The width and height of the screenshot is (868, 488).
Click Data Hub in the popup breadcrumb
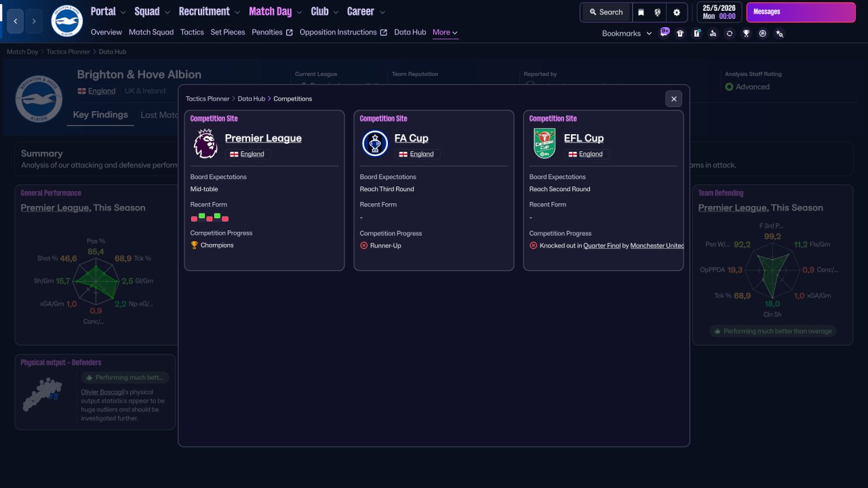[x=252, y=99]
